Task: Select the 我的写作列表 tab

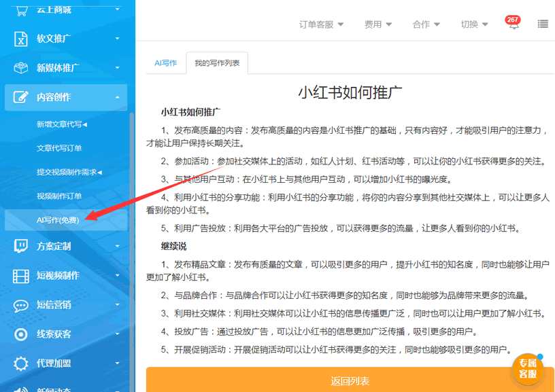Action: pyautogui.click(x=216, y=62)
